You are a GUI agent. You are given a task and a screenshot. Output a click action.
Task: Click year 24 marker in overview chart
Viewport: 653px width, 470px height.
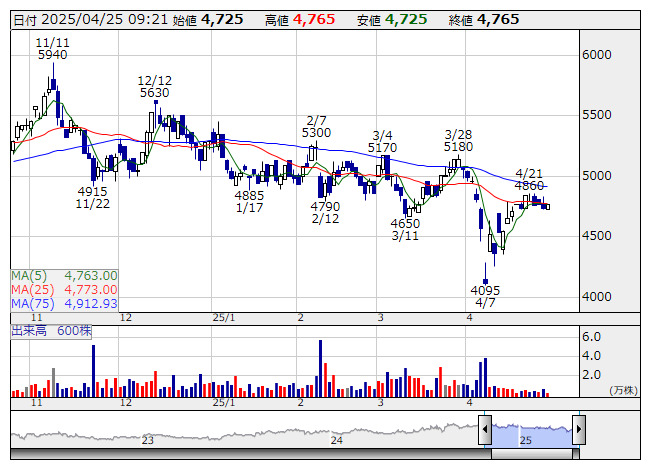pos(336,440)
